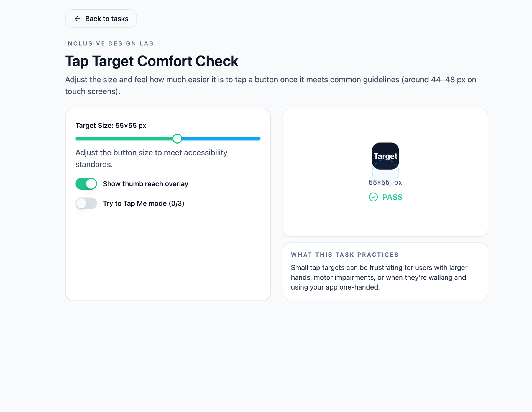The height and width of the screenshot is (412, 532).
Task: Click the "Tap Target Comfort Check" heading
Action: (152, 61)
